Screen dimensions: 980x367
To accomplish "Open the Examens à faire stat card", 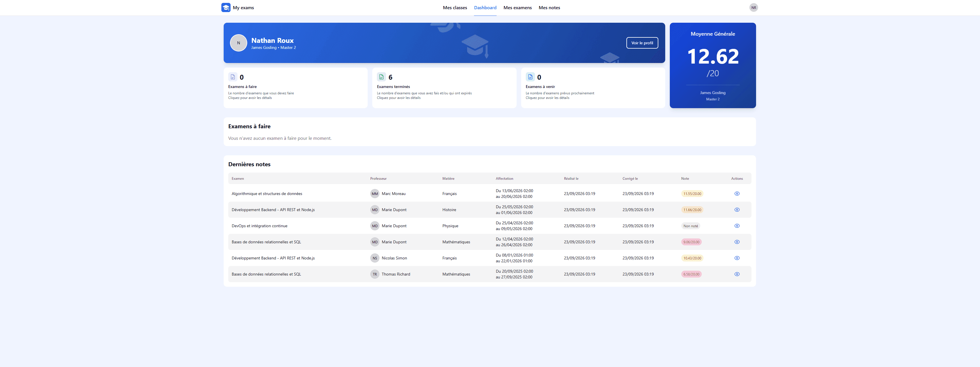I will click(x=295, y=88).
